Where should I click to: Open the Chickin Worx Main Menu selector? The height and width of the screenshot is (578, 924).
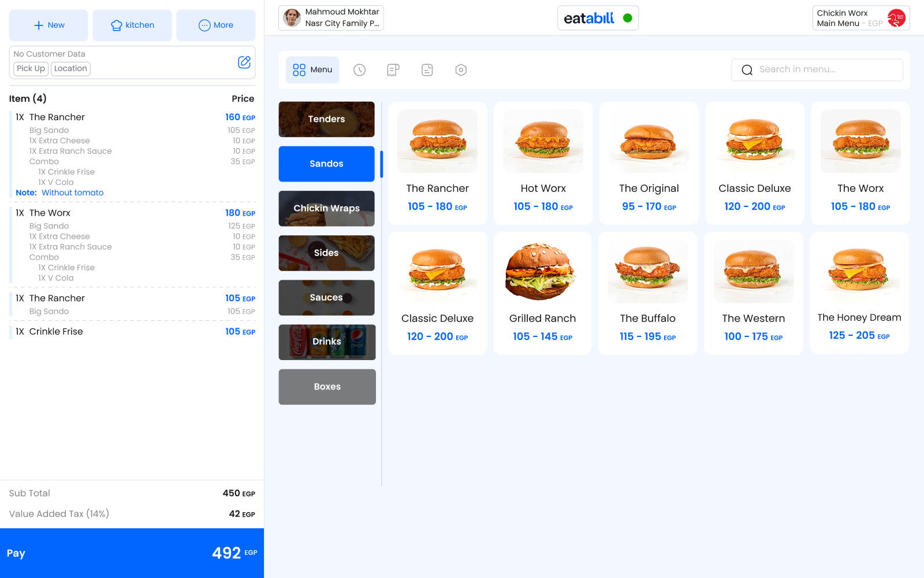[x=861, y=18]
